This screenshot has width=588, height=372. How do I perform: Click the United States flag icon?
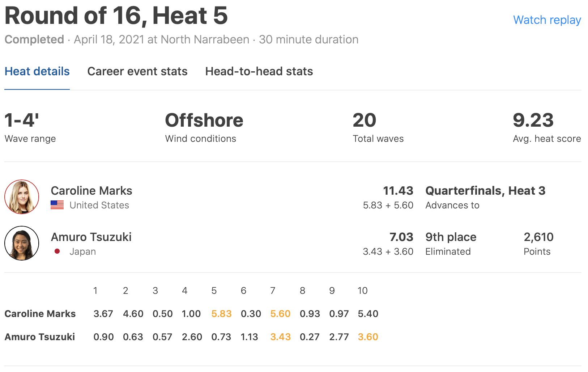[57, 205]
